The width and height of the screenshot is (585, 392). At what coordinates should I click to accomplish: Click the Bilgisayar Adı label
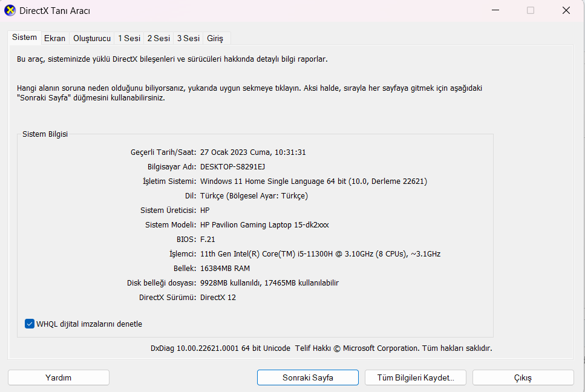172,167
